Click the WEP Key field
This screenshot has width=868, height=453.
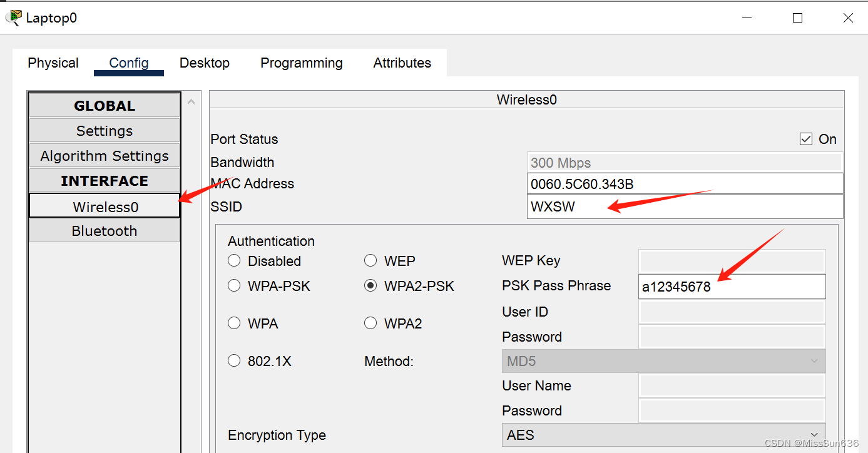coord(732,261)
